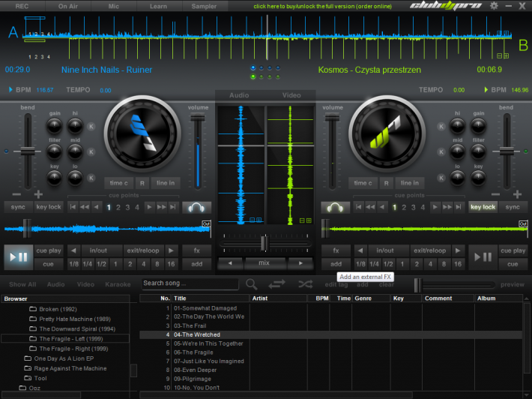Decrease deck B pitch bend with minus
This screenshot has height=399, width=532.
click(x=495, y=194)
